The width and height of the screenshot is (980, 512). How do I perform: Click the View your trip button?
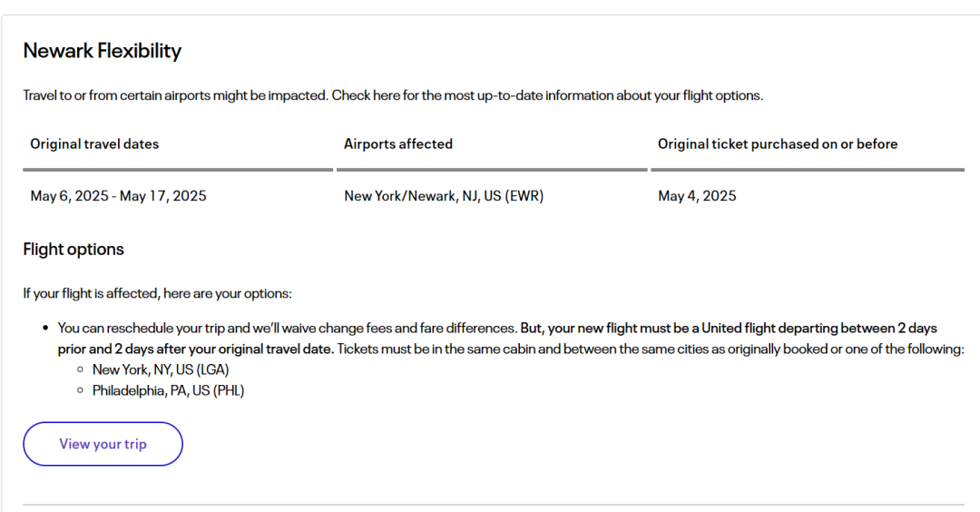tap(103, 444)
